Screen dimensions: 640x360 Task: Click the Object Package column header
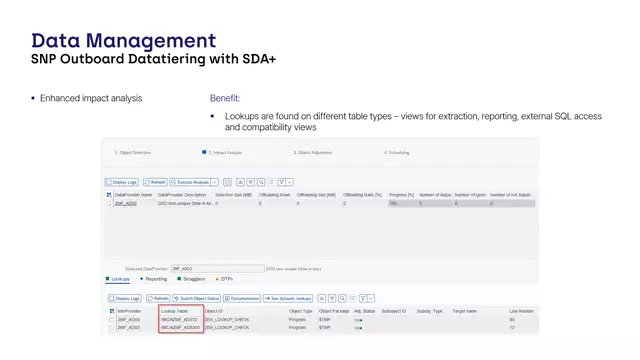point(334,311)
